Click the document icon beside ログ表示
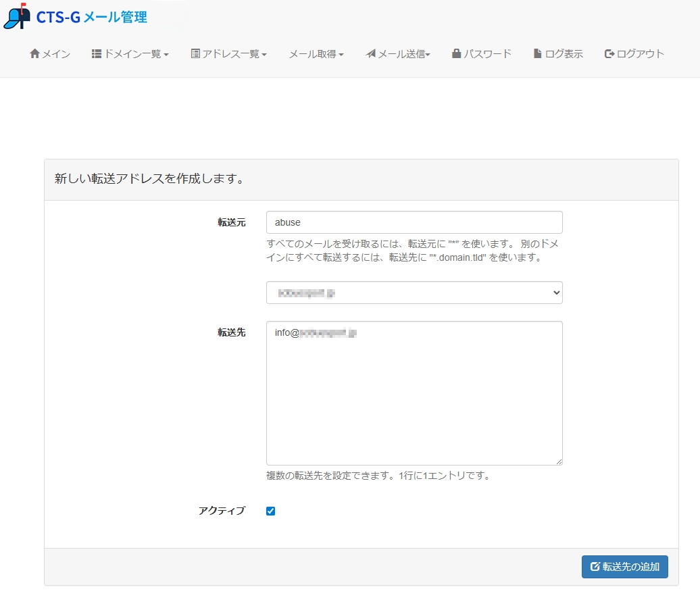 pyautogui.click(x=538, y=53)
